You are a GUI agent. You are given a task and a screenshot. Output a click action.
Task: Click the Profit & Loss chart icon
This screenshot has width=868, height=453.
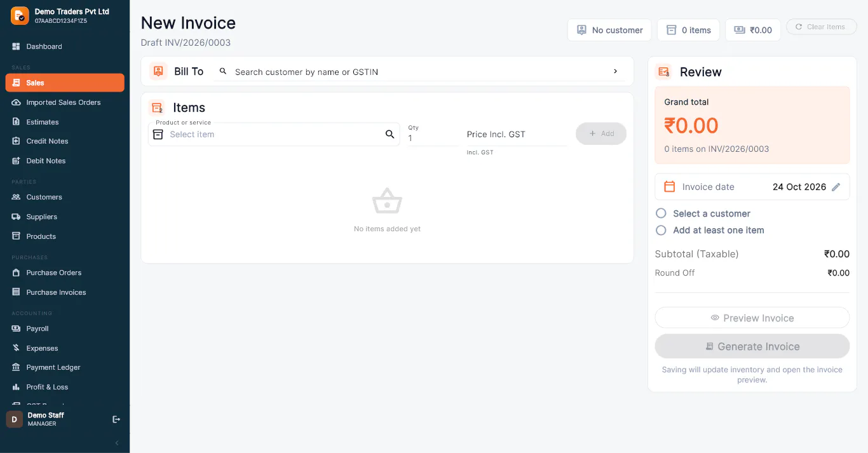[x=17, y=387]
